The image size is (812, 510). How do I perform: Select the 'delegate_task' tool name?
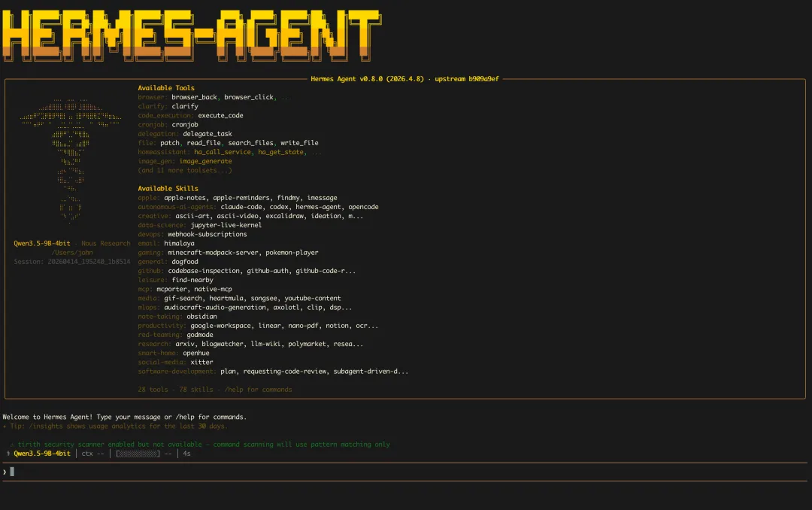click(x=208, y=134)
